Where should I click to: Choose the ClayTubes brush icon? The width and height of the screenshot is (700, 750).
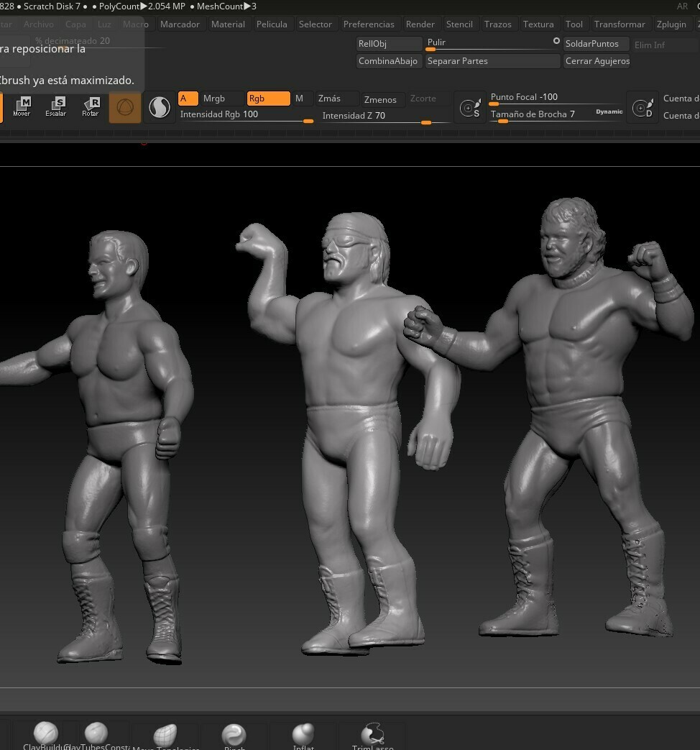[96, 735]
